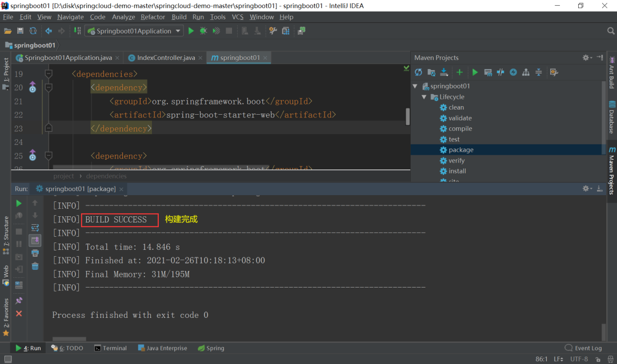This screenshot has height=364, width=617.
Task: Toggle soft-wrap in the Run console
Action: coord(35,228)
